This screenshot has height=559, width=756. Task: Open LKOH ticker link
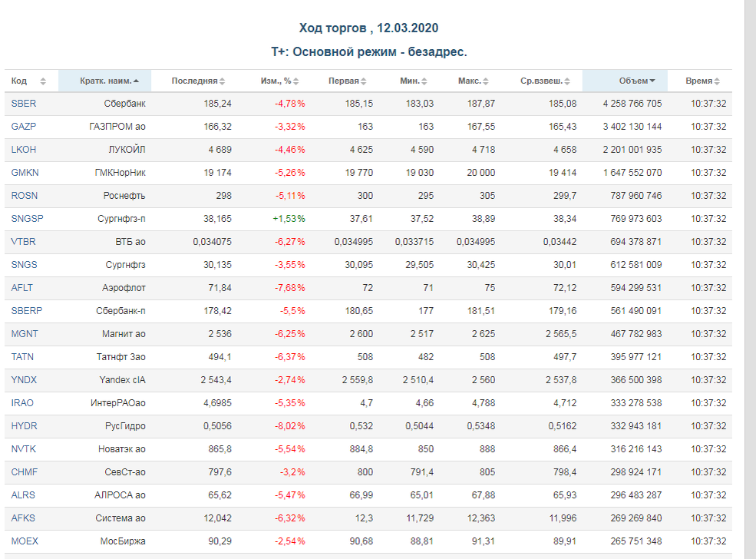point(24,150)
